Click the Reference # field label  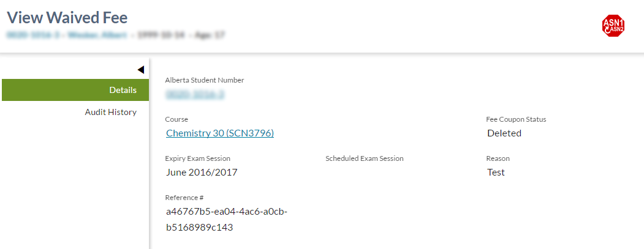[184, 198]
